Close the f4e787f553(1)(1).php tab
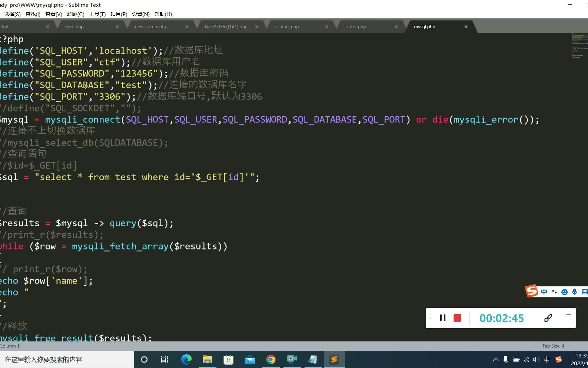588x368 pixels. 257,27
